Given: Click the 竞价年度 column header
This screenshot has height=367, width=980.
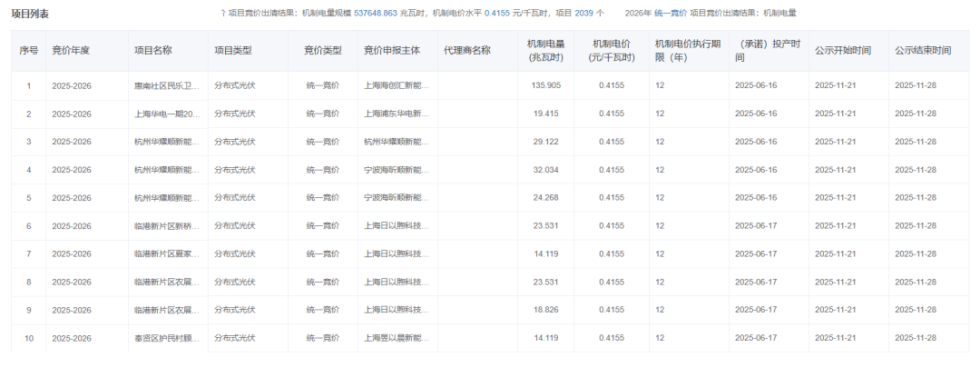Looking at the screenshot, I should (x=71, y=50).
